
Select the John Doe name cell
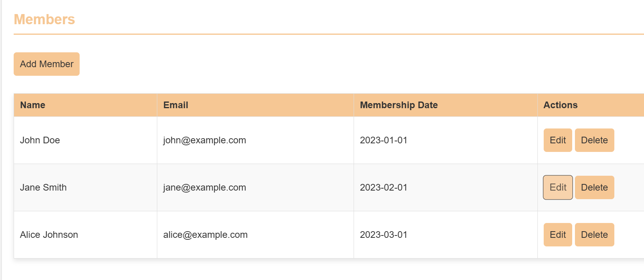pyautogui.click(x=40, y=140)
